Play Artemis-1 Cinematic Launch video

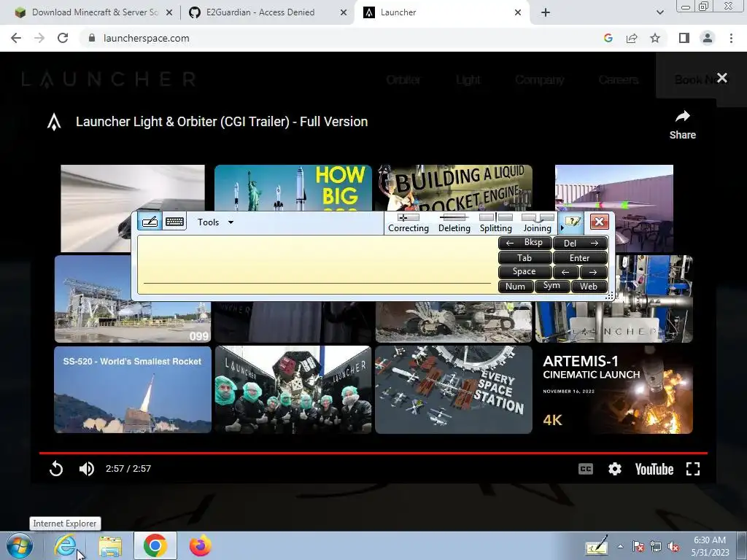[614, 389]
